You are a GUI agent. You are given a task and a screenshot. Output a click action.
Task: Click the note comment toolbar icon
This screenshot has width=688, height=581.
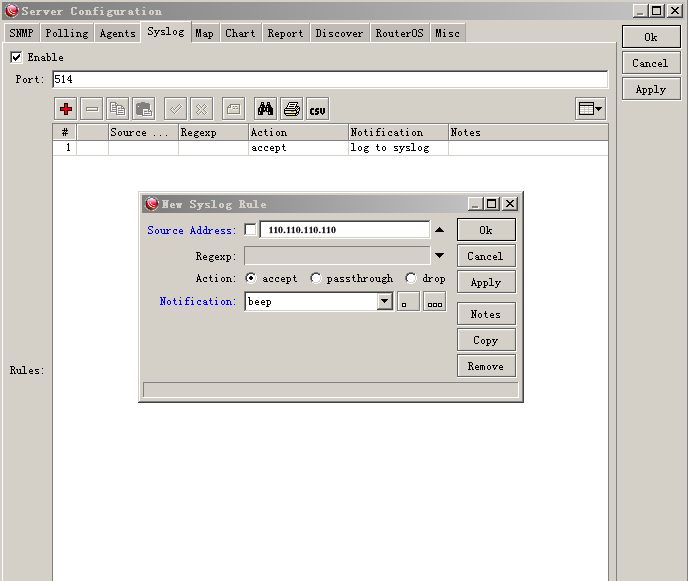tap(233, 109)
